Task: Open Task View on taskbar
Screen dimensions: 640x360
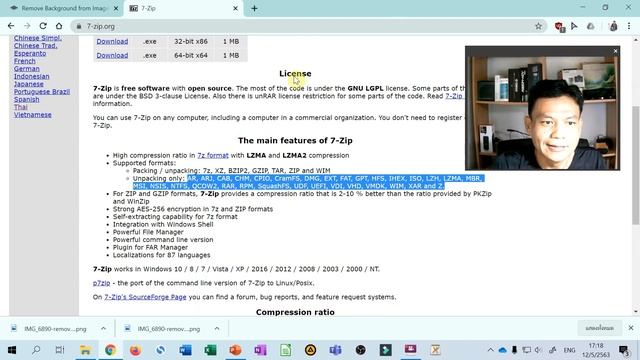Action: [x=60, y=350]
